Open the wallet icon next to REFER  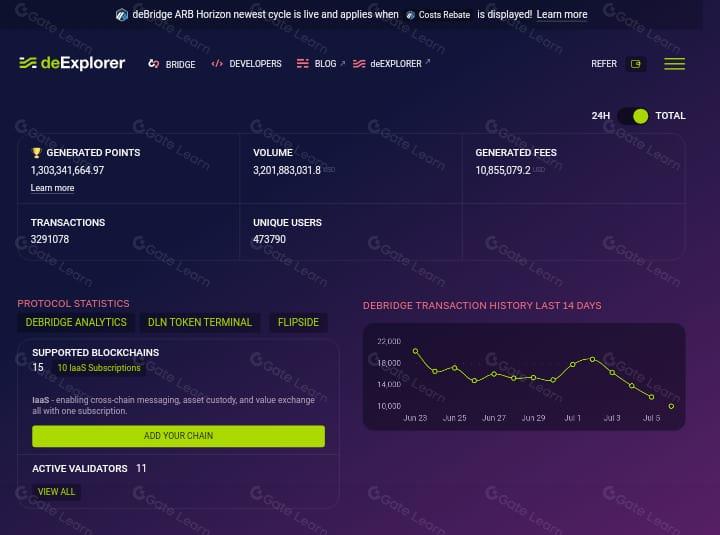(636, 64)
